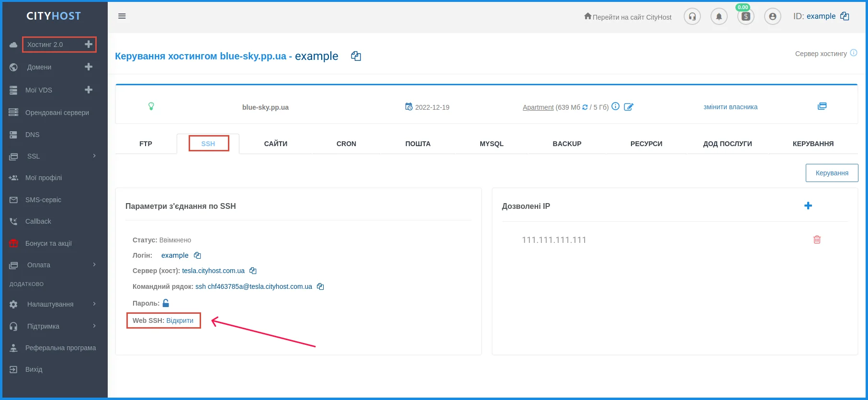
Task: Open Мої профілі in sidebar
Action: pyautogui.click(x=44, y=178)
